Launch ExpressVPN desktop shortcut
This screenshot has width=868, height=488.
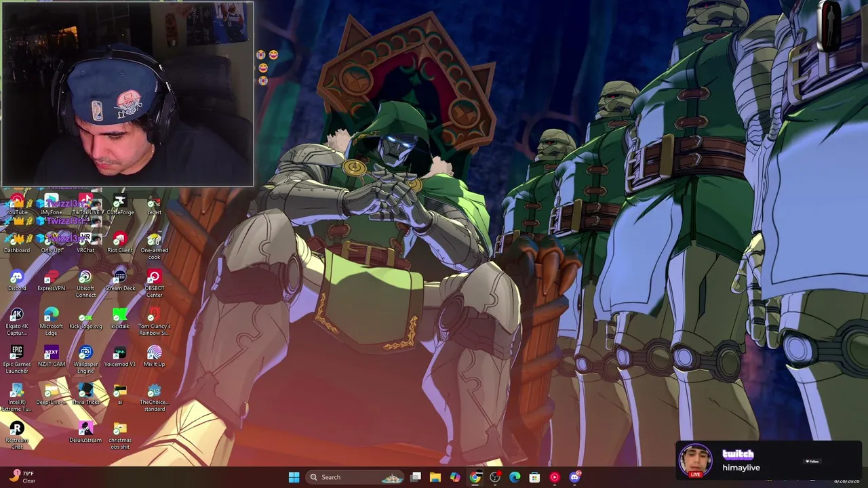pyautogui.click(x=52, y=280)
